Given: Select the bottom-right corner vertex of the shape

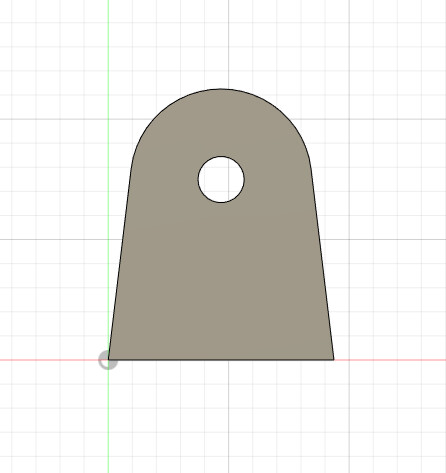Looking at the screenshot, I should [x=334, y=360].
